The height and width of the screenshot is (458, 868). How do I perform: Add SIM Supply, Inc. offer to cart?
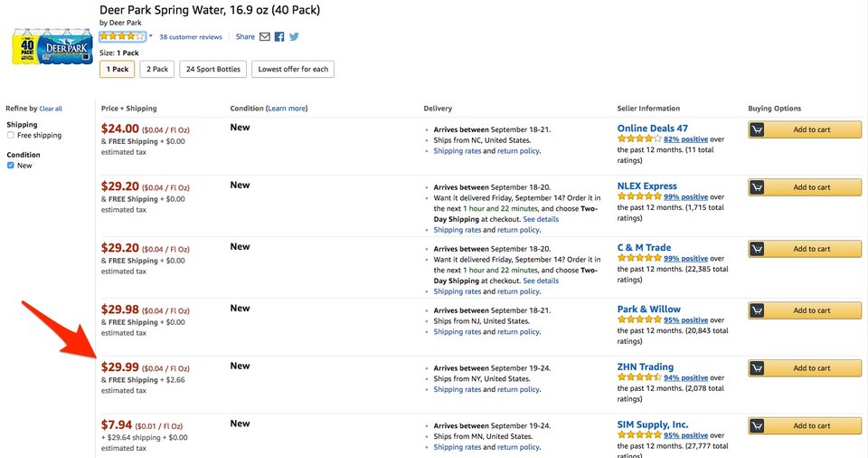tap(805, 425)
